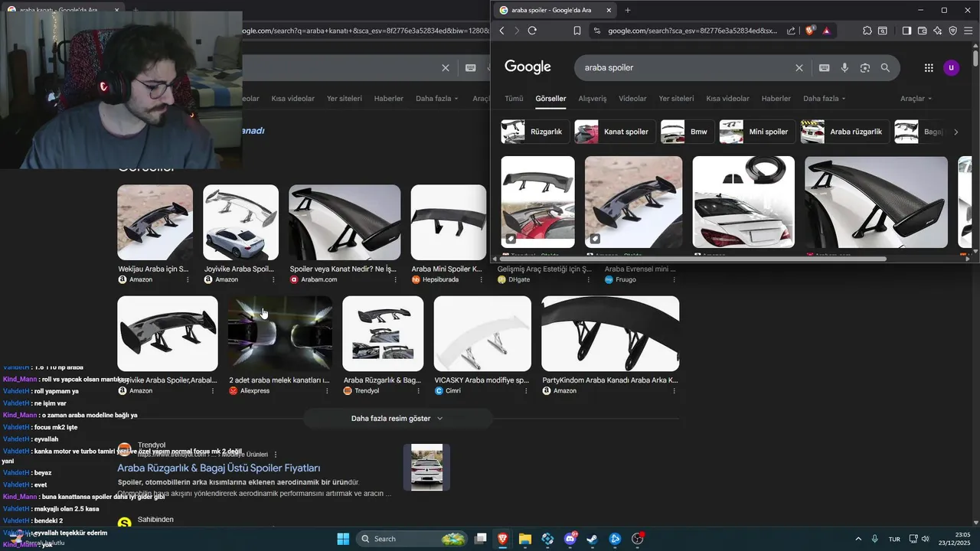Expand Daha fazla menu in back window
The image size is (980, 551).
[437, 99]
